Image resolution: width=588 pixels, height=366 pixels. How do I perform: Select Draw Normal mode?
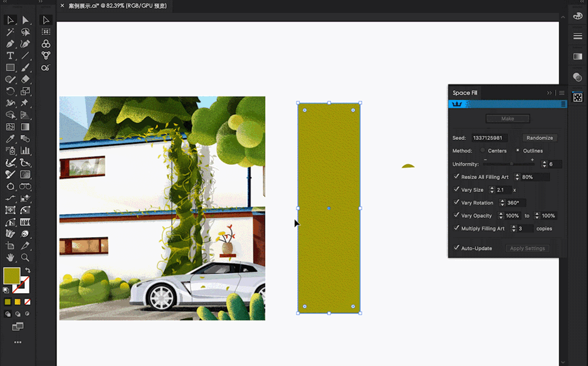point(8,314)
